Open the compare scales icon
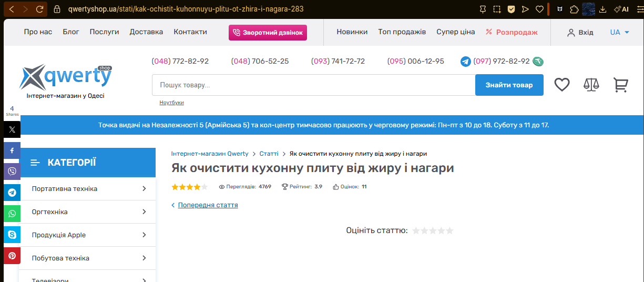 click(x=591, y=85)
